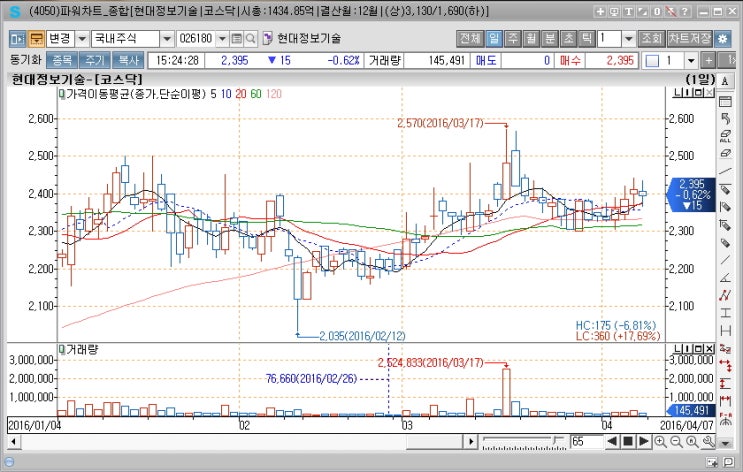Select the 종목 sync tab
The image size is (743, 472).
point(62,60)
